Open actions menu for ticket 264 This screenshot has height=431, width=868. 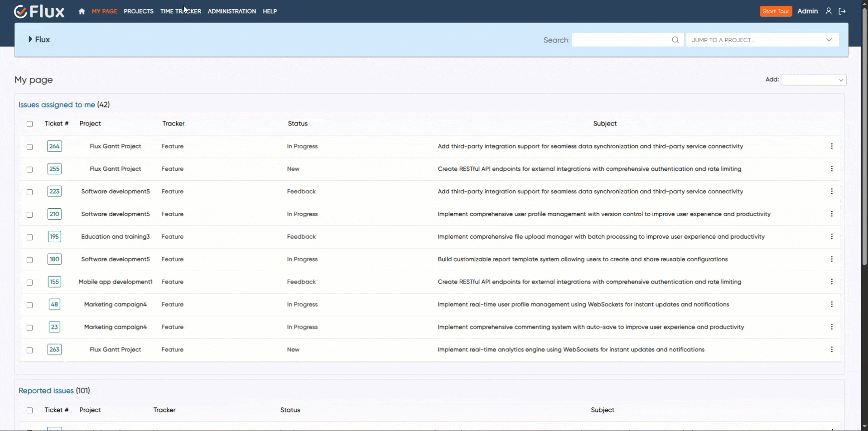tap(831, 146)
